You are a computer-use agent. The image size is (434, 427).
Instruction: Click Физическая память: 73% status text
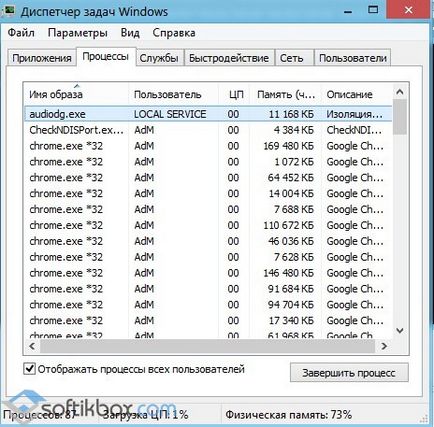(288, 415)
